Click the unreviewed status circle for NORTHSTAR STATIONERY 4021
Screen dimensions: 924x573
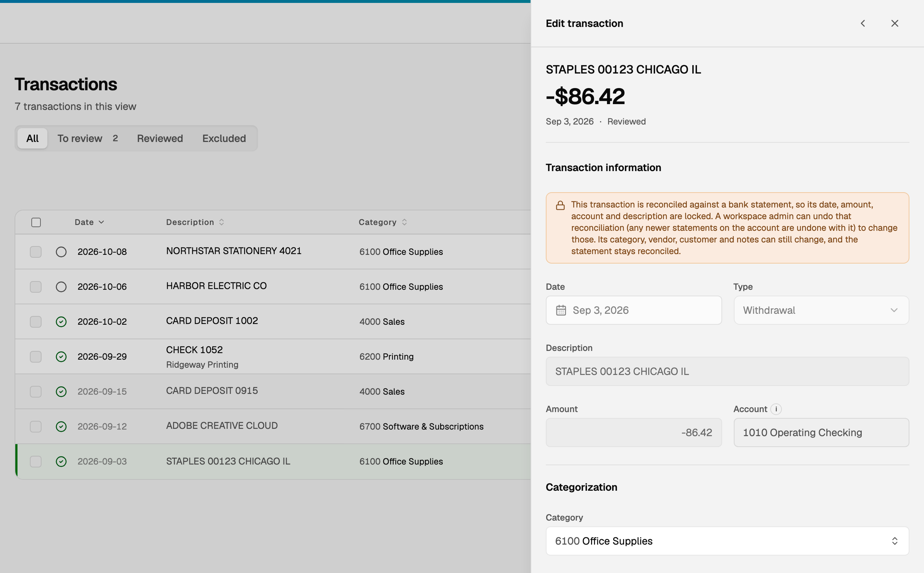(61, 252)
